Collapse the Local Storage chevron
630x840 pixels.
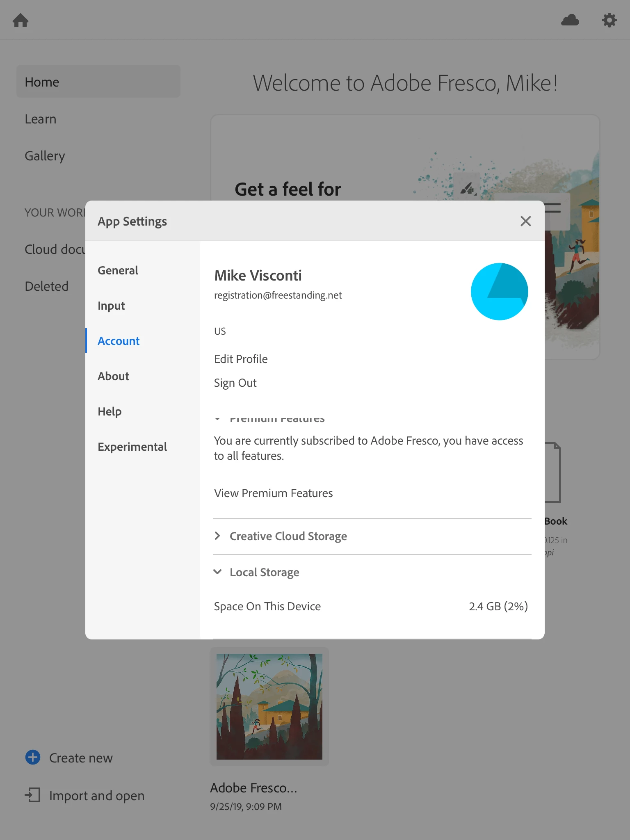tap(218, 572)
